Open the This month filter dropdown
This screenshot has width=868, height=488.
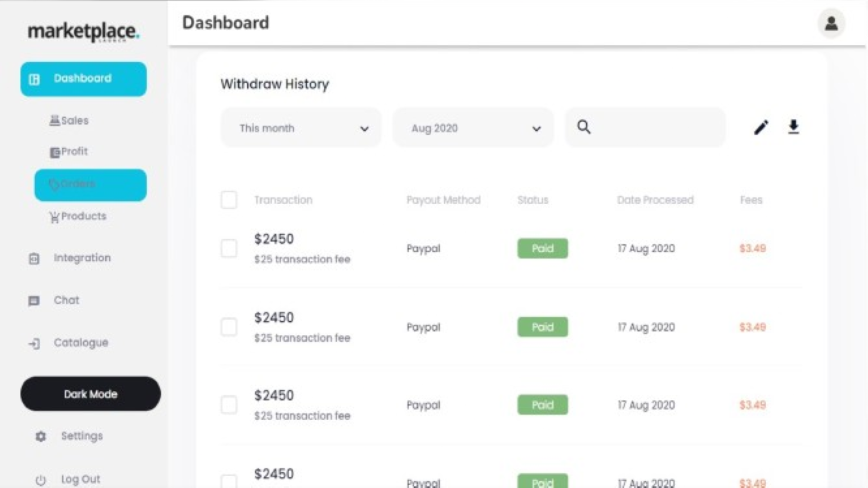(x=300, y=128)
